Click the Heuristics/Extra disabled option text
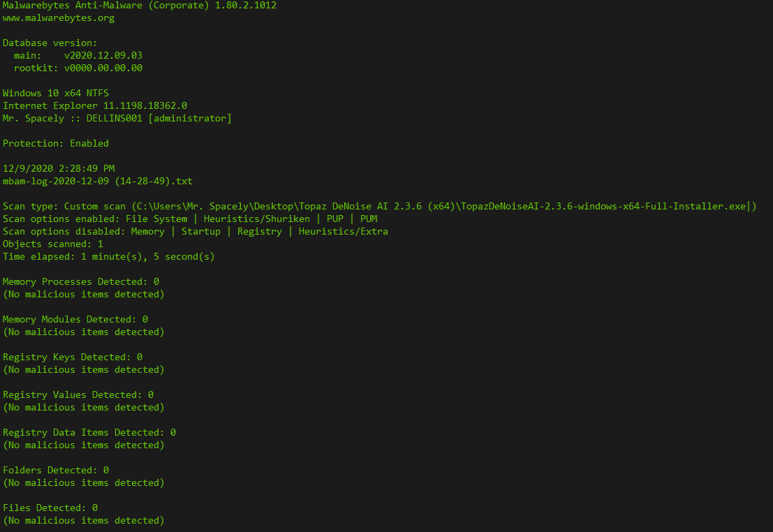 tap(343, 232)
